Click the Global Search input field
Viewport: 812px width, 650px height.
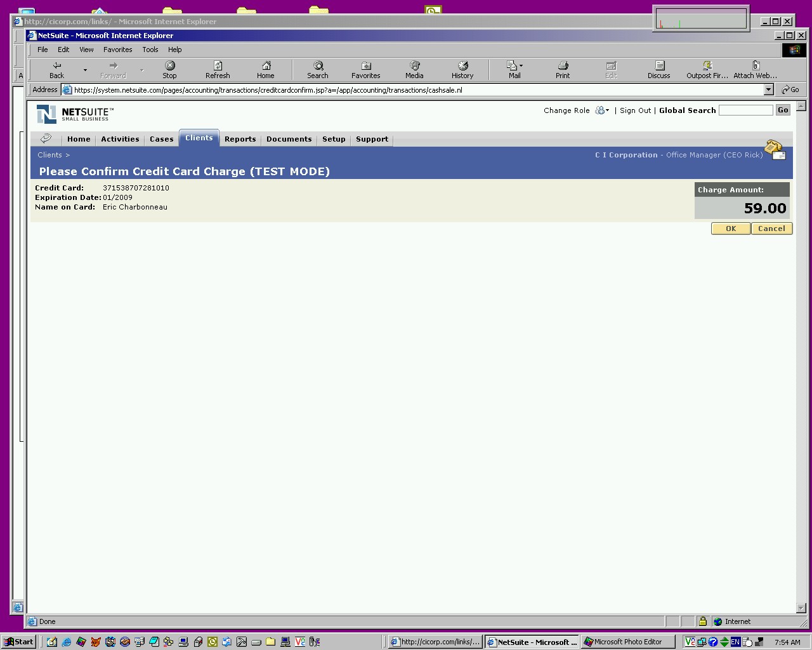745,110
